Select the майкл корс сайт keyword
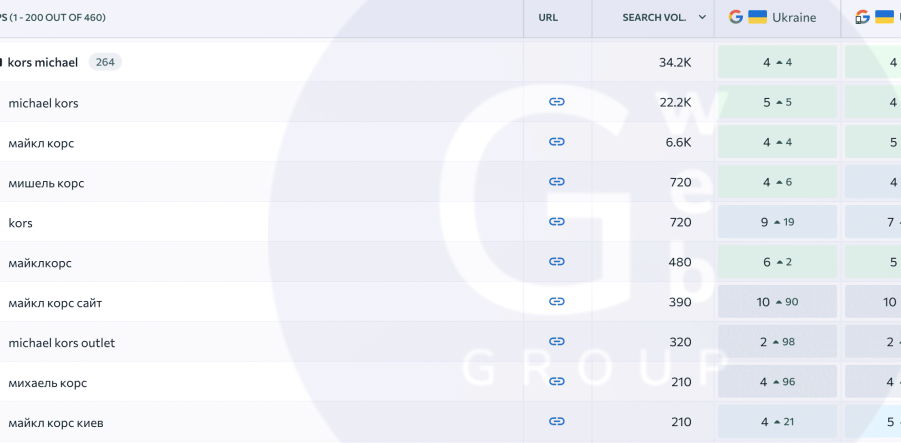The image size is (901, 443). coord(55,302)
